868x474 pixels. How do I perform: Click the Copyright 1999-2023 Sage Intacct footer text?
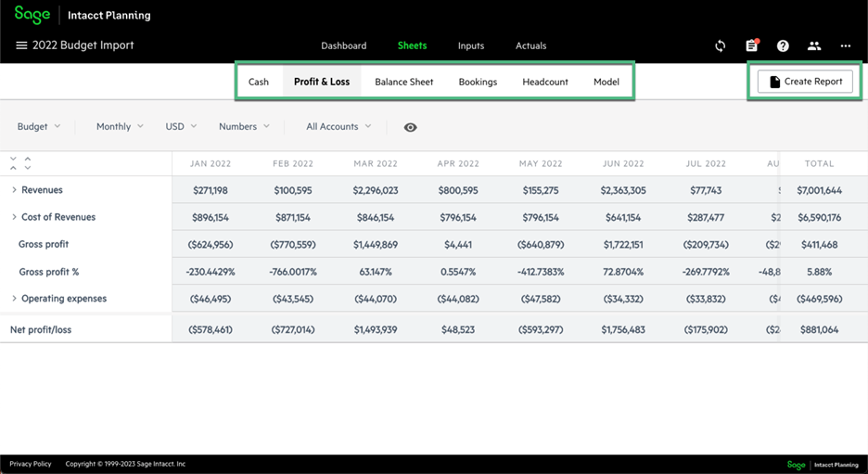point(126,464)
